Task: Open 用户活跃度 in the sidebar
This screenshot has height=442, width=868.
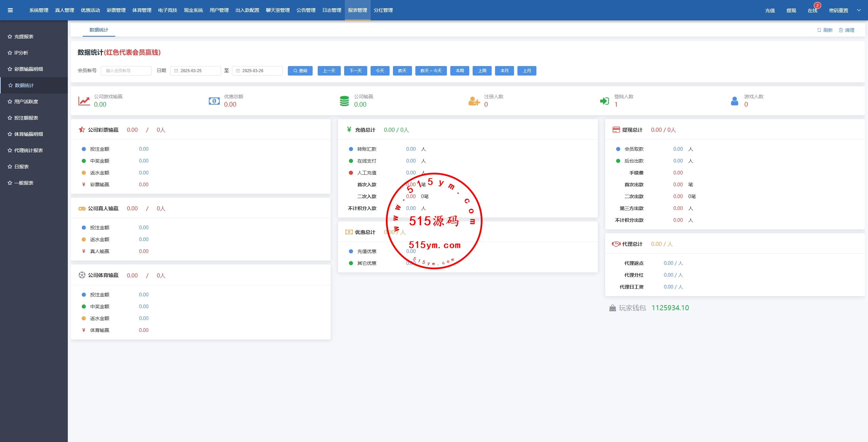Action: coord(26,102)
